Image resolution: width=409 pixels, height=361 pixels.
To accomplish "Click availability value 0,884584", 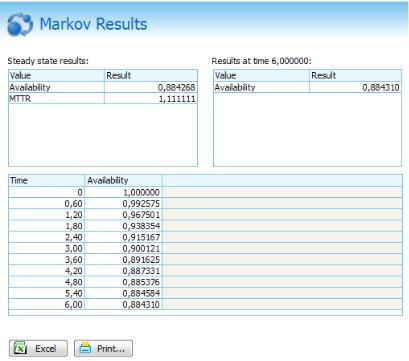I will [141, 293].
